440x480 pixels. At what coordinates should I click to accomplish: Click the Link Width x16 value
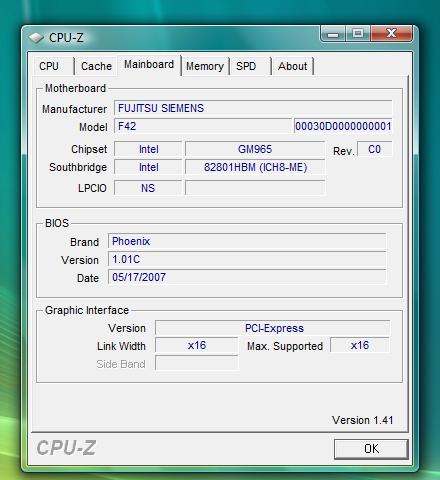(x=197, y=345)
